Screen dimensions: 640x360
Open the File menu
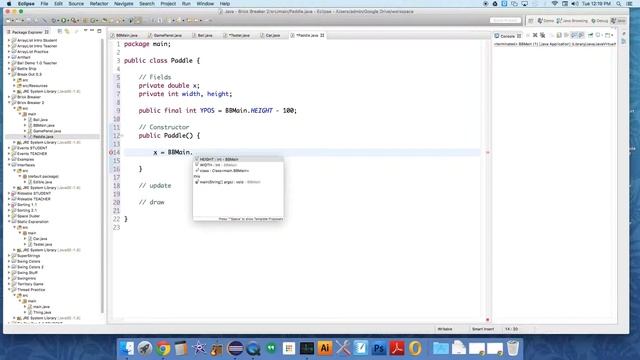(x=44, y=4)
